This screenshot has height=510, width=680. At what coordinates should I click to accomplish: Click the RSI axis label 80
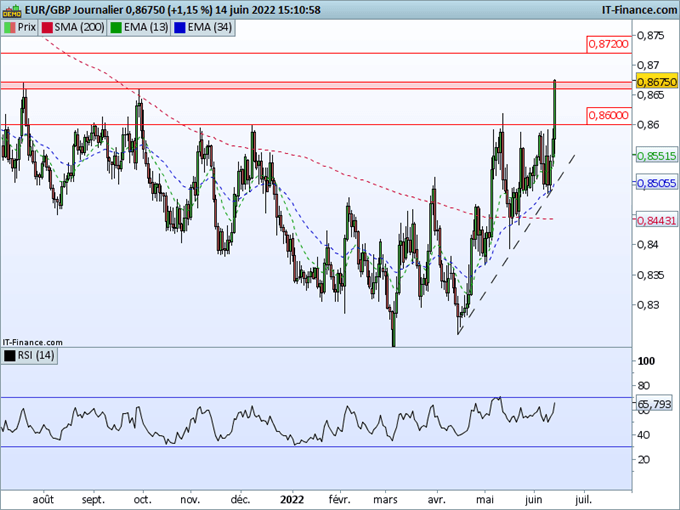click(644, 386)
